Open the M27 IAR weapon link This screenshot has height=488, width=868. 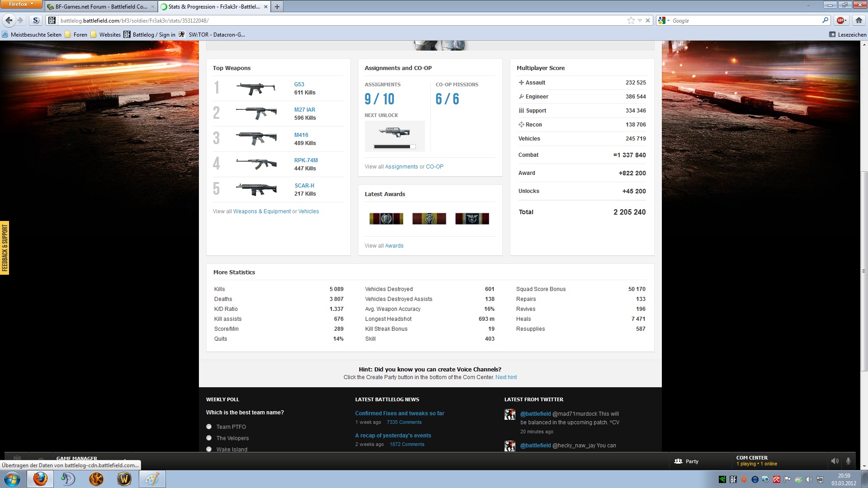point(305,110)
